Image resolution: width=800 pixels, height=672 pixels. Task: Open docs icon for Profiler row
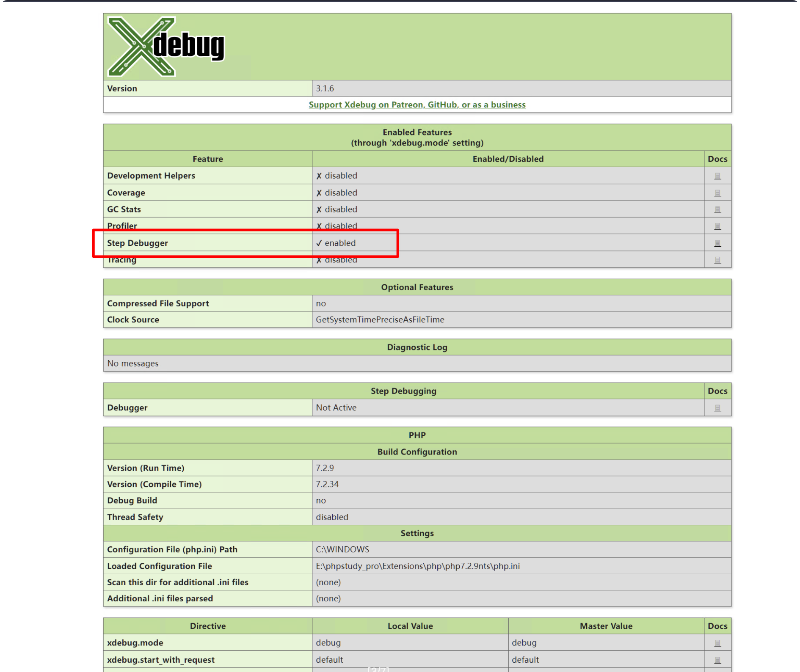pyautogui.click(x=717, y=226)
